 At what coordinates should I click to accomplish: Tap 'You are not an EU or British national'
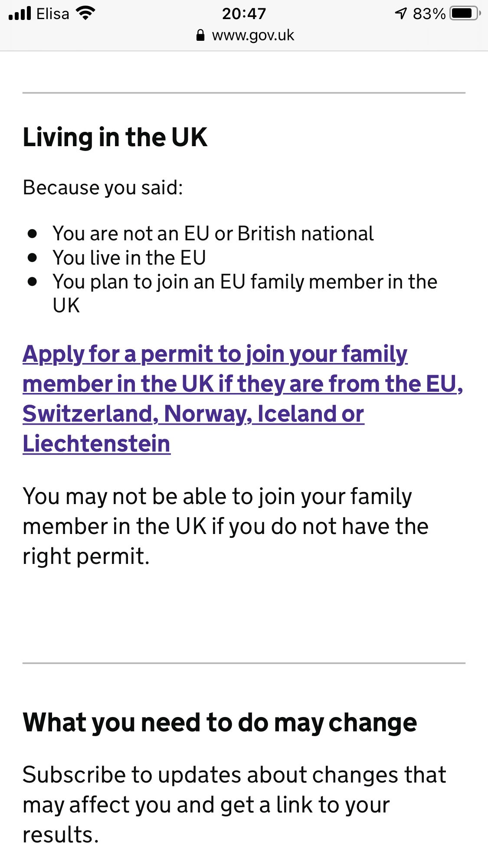[213, 234]
